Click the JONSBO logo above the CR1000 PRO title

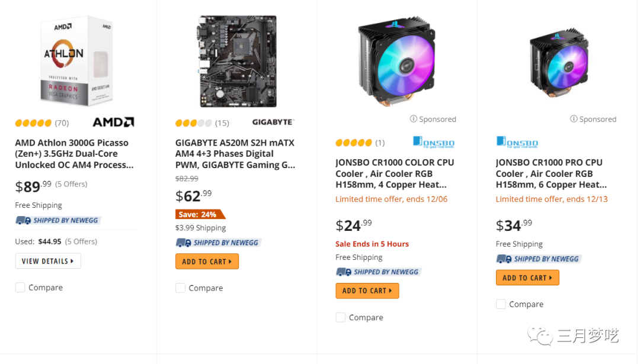[517, 142]
